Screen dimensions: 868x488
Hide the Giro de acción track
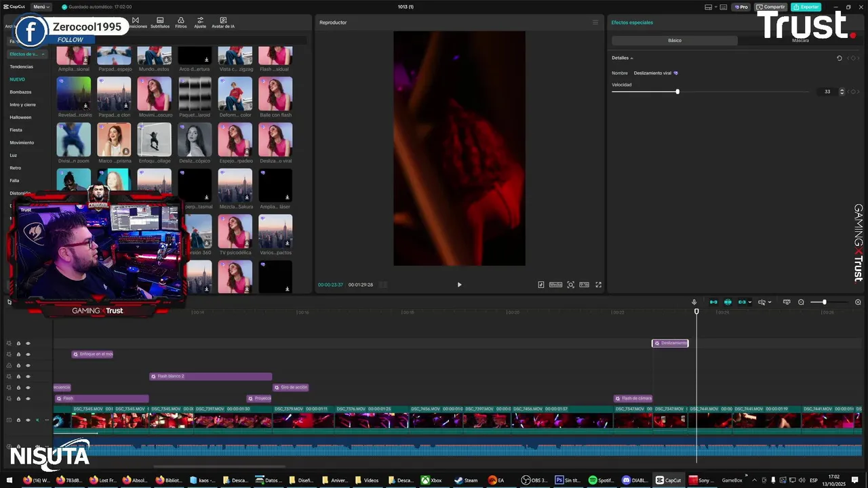coord(28,388)
